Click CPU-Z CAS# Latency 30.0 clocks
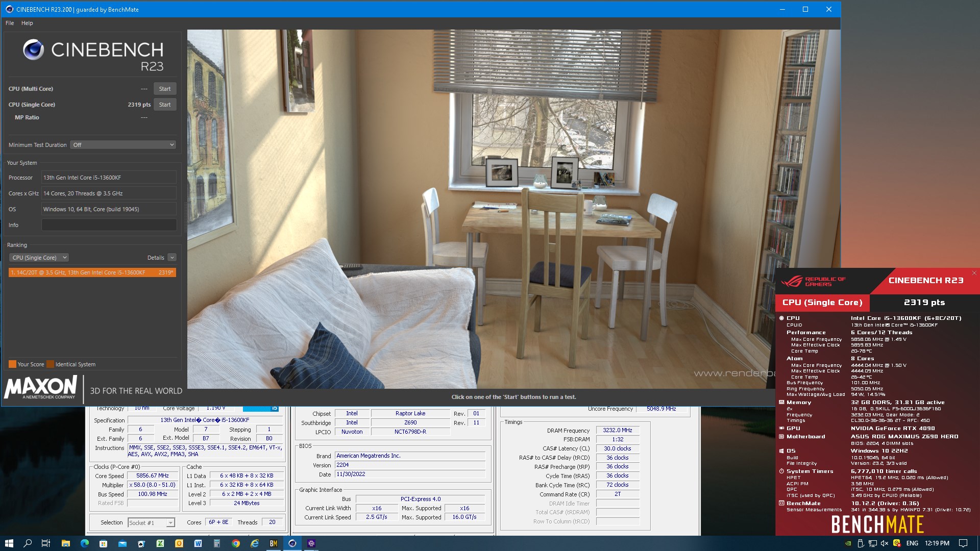980x551 pixels. click(618, 448)
